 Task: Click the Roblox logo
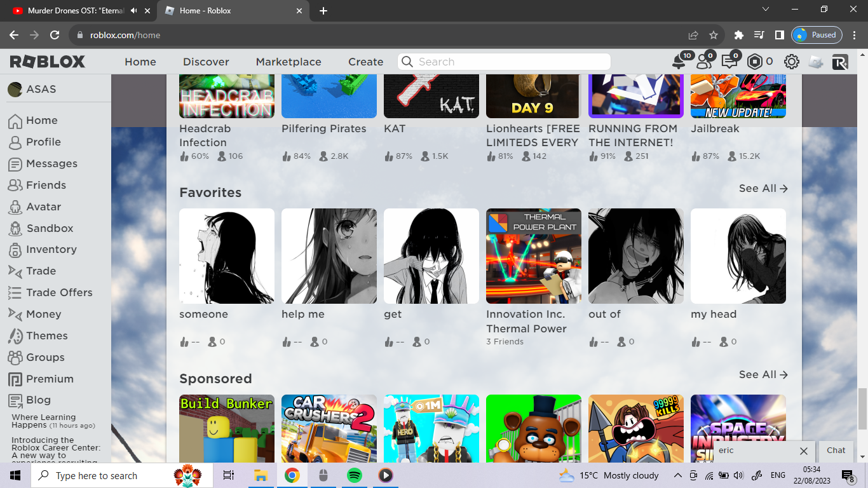tap(48, 62)
